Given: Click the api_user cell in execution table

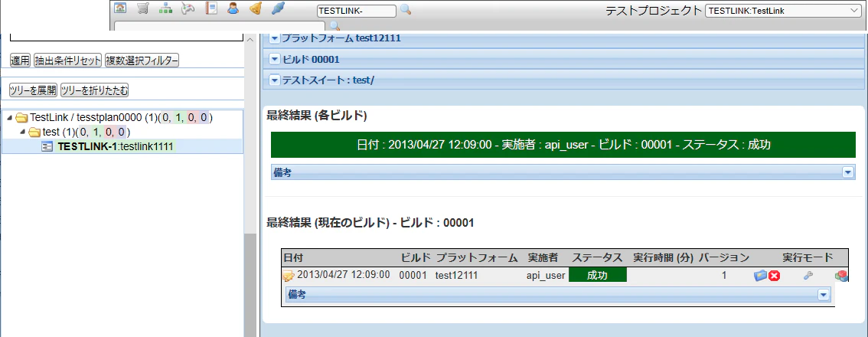Looking at the screenshot, I should (x=546, y=276).
